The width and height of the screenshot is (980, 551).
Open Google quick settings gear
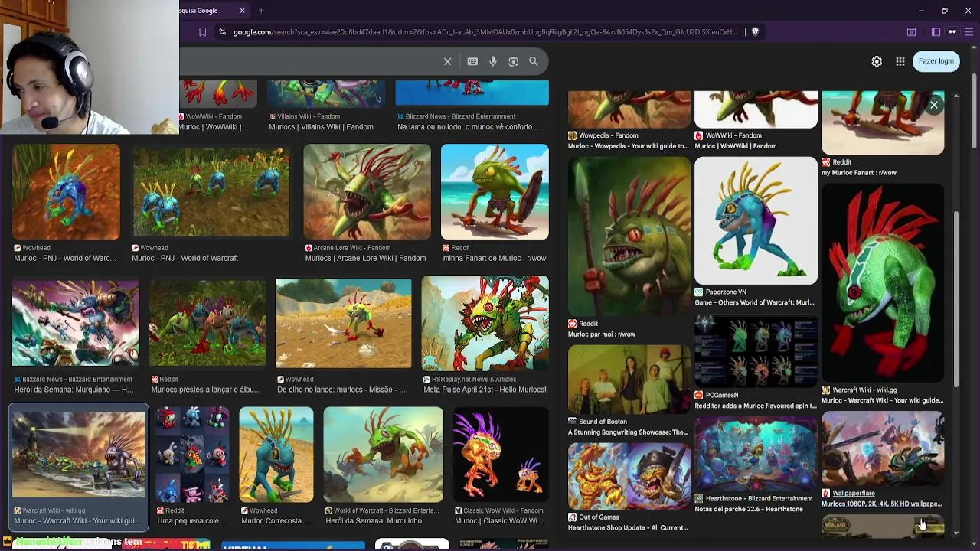[877, 61]
